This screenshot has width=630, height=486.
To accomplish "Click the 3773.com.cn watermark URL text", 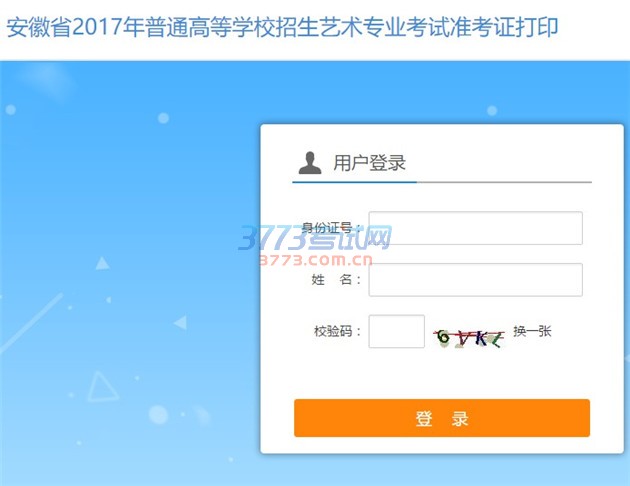I will (x=316, y=260).
